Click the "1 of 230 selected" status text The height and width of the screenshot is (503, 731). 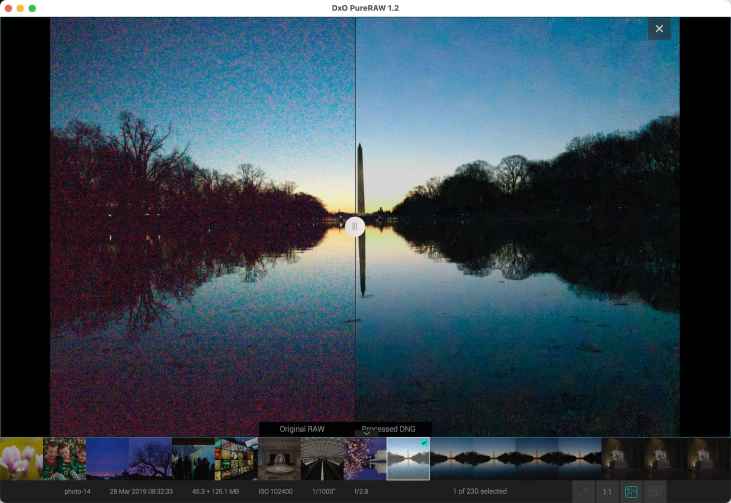coord(479,491)
